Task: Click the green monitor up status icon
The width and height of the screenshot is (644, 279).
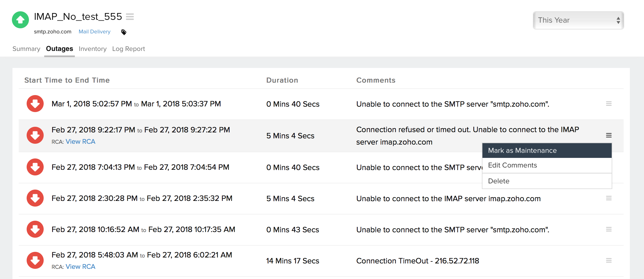Action: click(20, 20)
